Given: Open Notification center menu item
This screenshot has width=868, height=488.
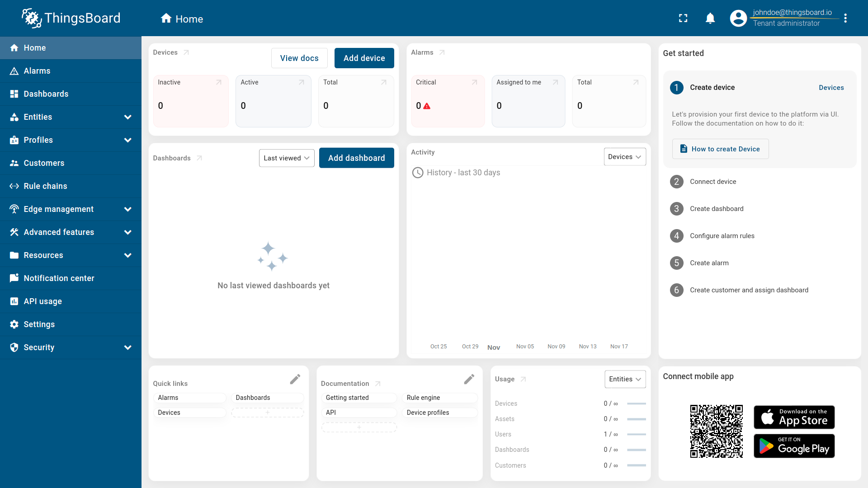Looking at the screenshot, I should (59, 278).
